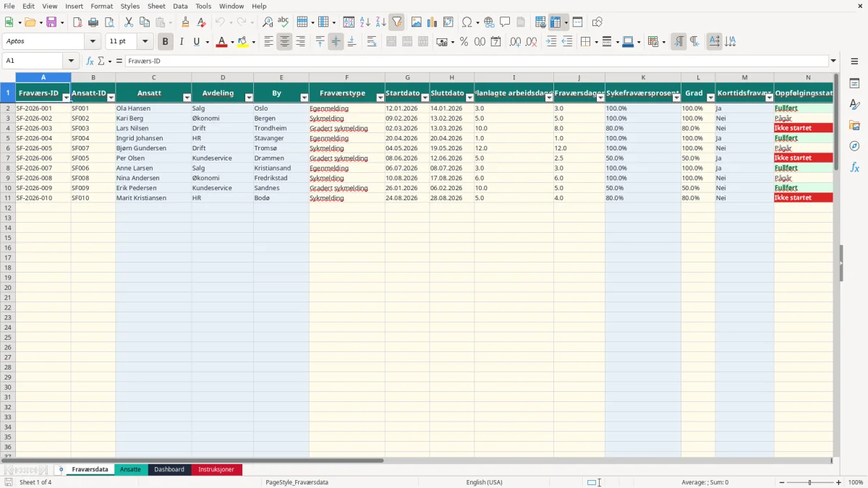Viewport: 868px width, 488px height.
Task: Toggle Center Horizontally alignment
Action: coord(284,42)
